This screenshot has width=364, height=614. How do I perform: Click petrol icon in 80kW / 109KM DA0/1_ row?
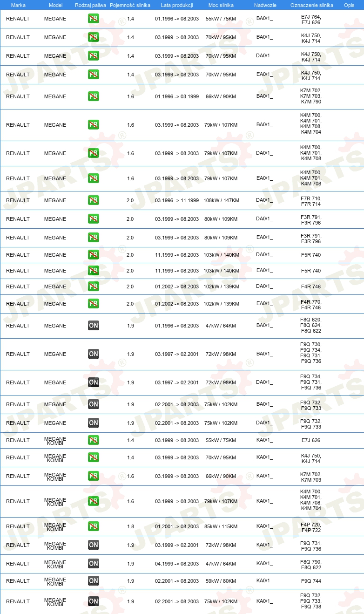tap(94, 219)
